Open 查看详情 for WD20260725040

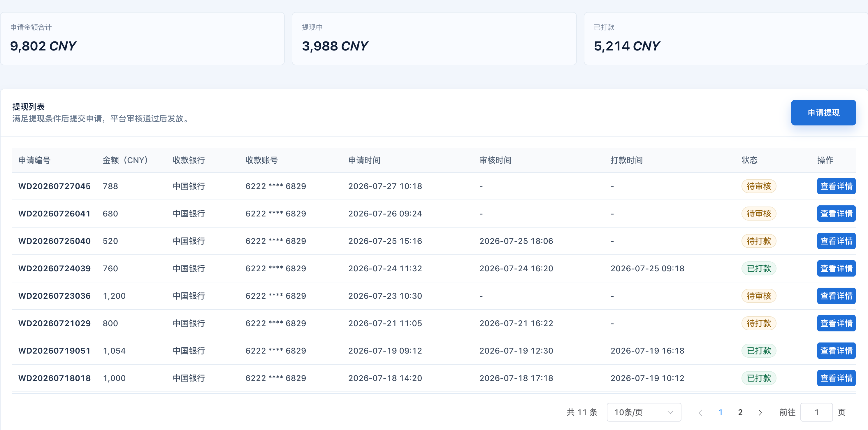pos(836,241)
